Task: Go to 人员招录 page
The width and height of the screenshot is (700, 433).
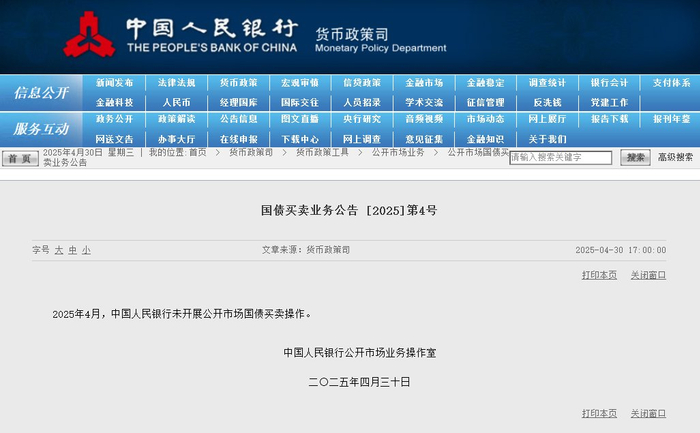Action: coord(362,102)
